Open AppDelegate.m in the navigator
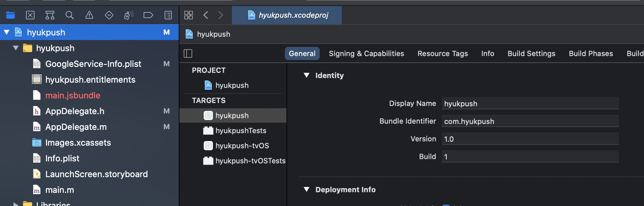 [x=76, y=127]
